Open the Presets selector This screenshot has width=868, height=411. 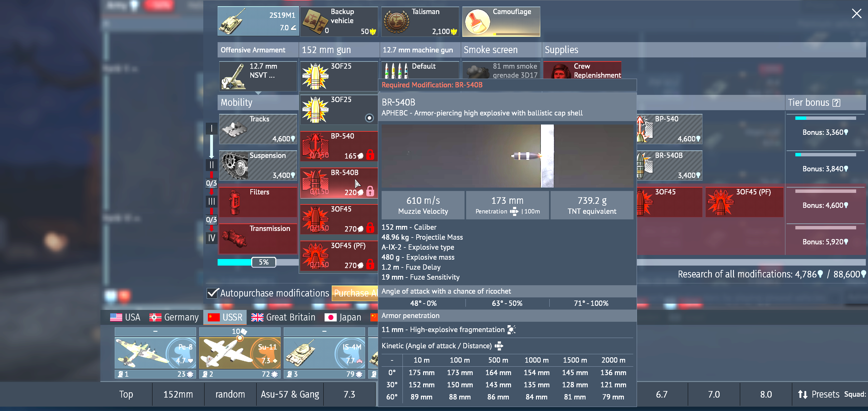tap(818, 394)
